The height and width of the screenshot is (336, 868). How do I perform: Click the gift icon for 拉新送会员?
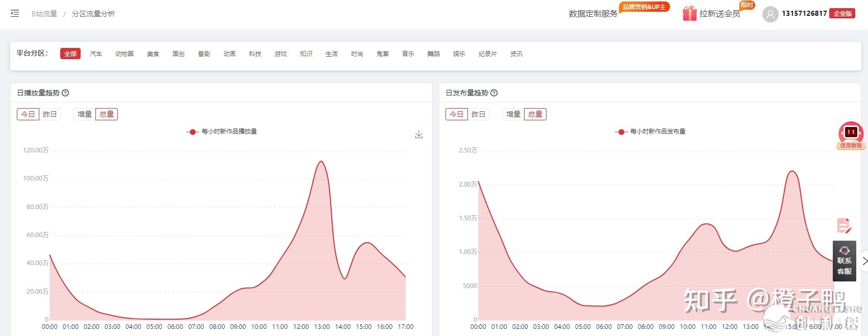(x=689, y=14)
